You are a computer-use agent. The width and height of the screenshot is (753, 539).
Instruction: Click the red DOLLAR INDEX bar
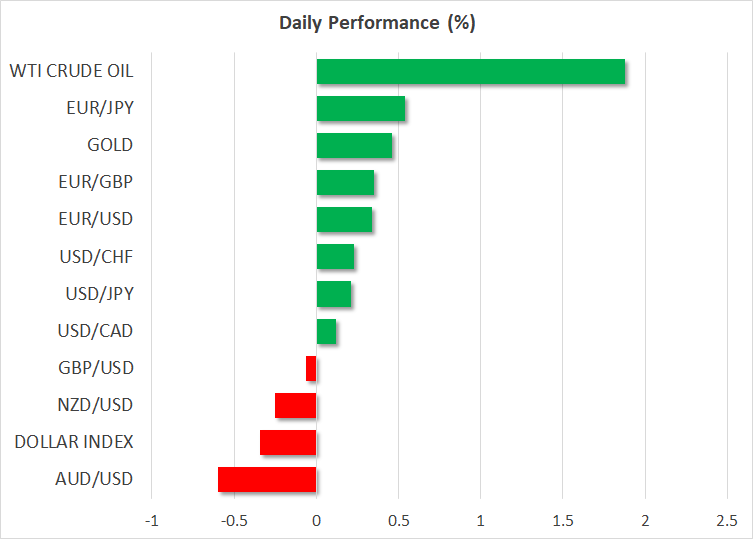(x=288, y=442)
